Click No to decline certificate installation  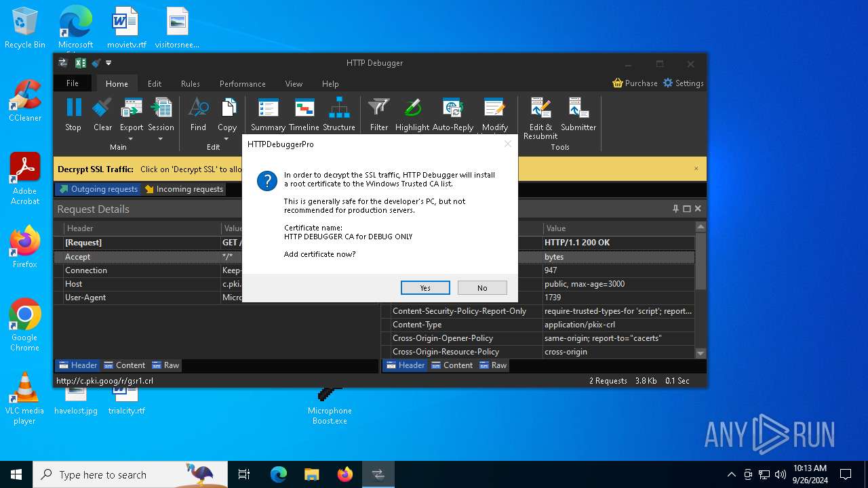pos(482,288)
